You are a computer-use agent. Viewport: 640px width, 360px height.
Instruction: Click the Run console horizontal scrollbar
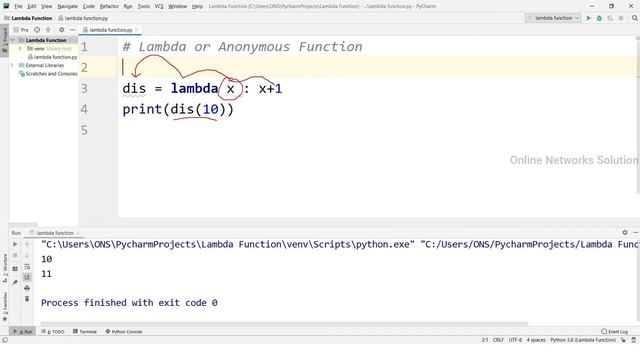point(284,324)
